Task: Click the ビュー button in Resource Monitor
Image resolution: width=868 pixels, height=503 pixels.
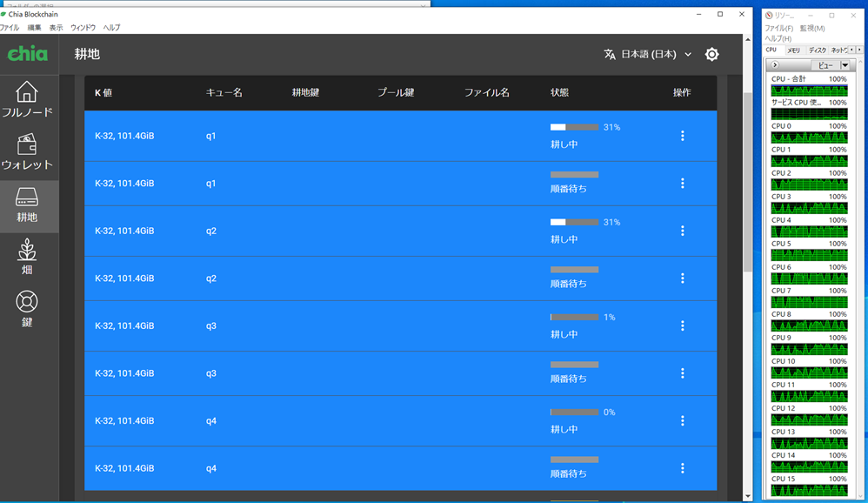Action: point(825,65)
